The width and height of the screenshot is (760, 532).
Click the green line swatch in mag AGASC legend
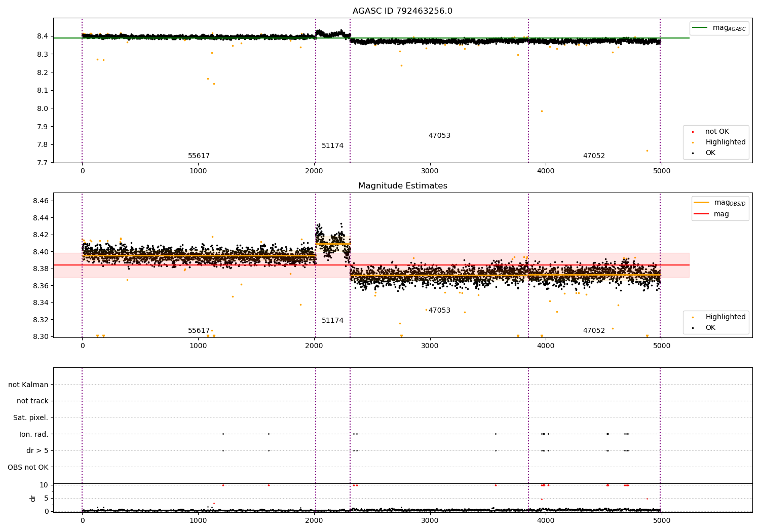coord(700,28)
